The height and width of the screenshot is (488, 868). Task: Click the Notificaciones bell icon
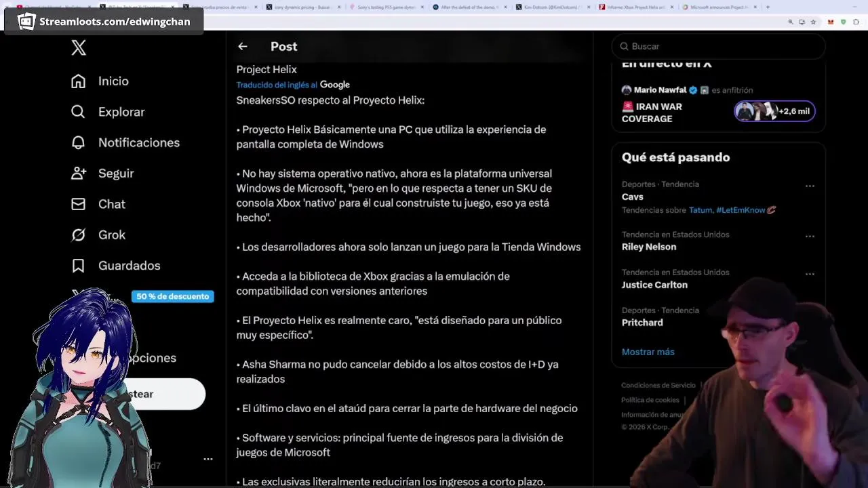79,142
